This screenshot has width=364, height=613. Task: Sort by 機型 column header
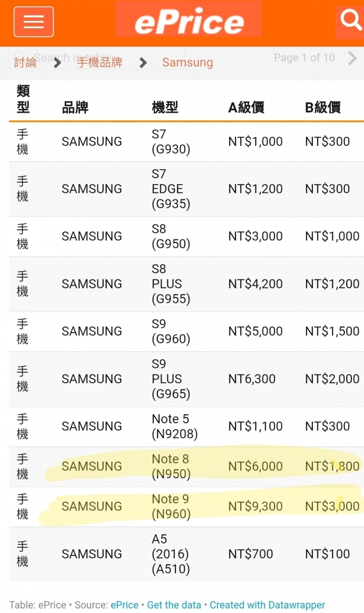click(x=165, y=107)
